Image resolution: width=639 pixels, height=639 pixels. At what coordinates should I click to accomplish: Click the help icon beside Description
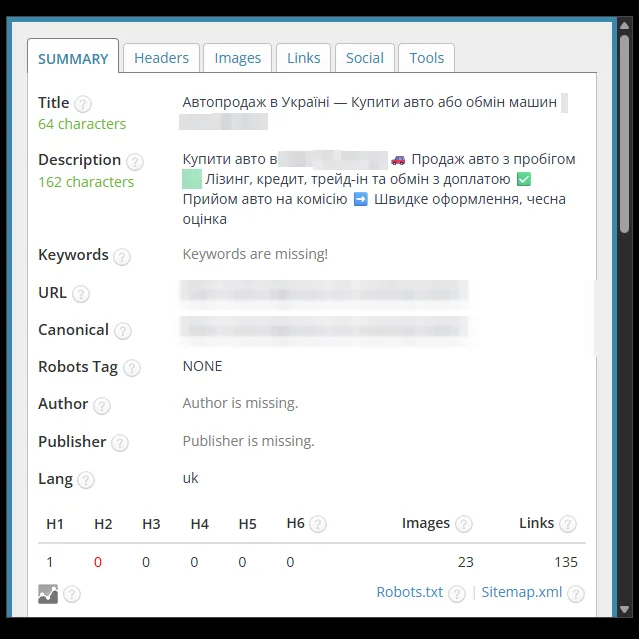point(134,162)
